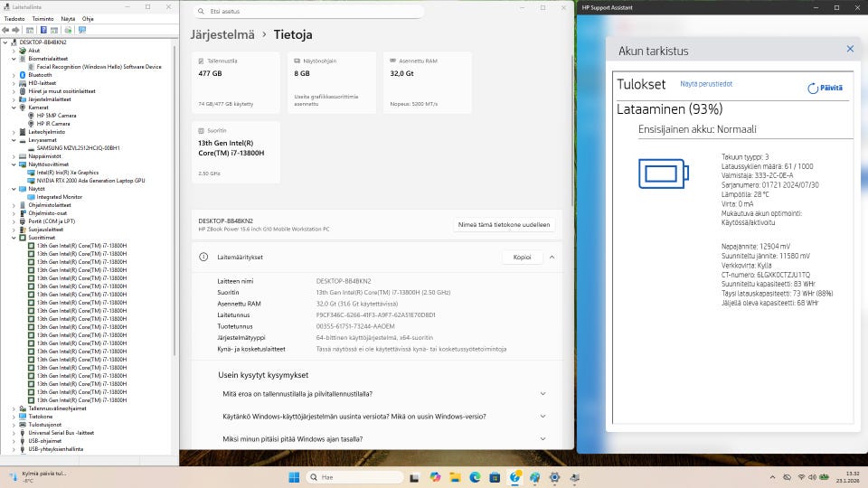Open weather widget Kylmiä päiviä tul...

pyautogui.click(x=38, y=476)
